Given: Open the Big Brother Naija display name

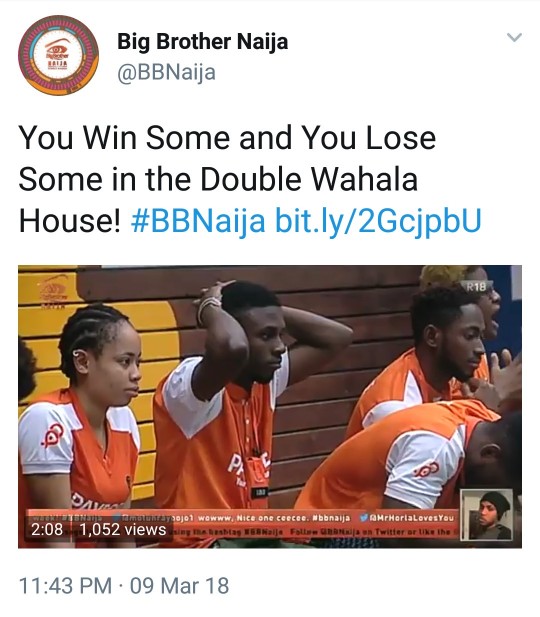Looking at the screenshot, I should 202,42.
